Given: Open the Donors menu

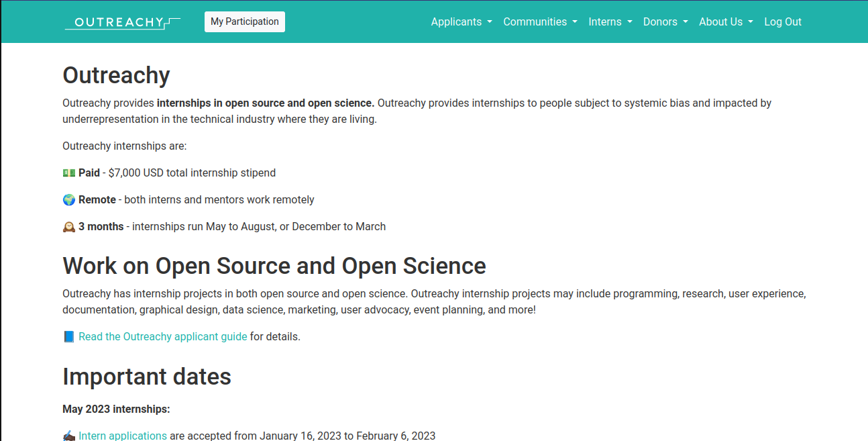Looking at the screenshot, I should point(665,21).
